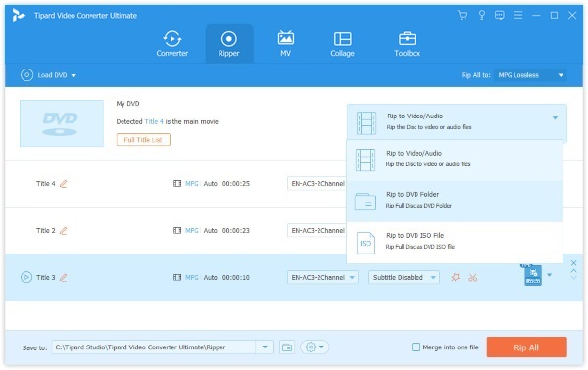
Task: Click the ISO file icon
Action: (x=366, y=243)
